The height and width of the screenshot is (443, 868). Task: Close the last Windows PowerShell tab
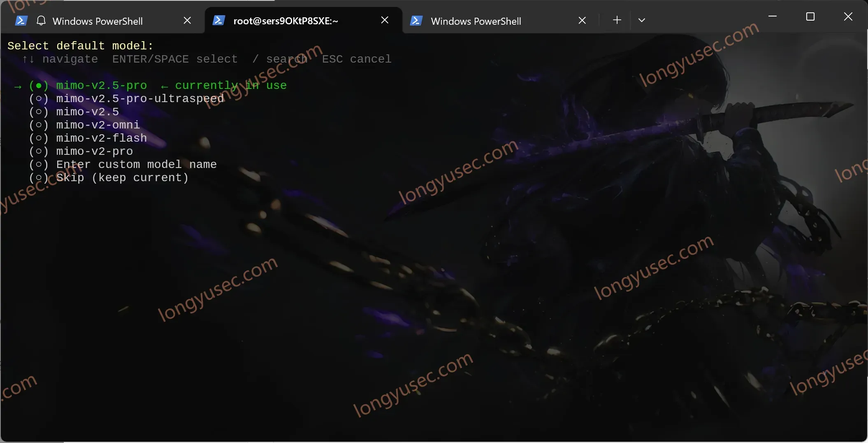pyautogui.click(x=582, y=21)
